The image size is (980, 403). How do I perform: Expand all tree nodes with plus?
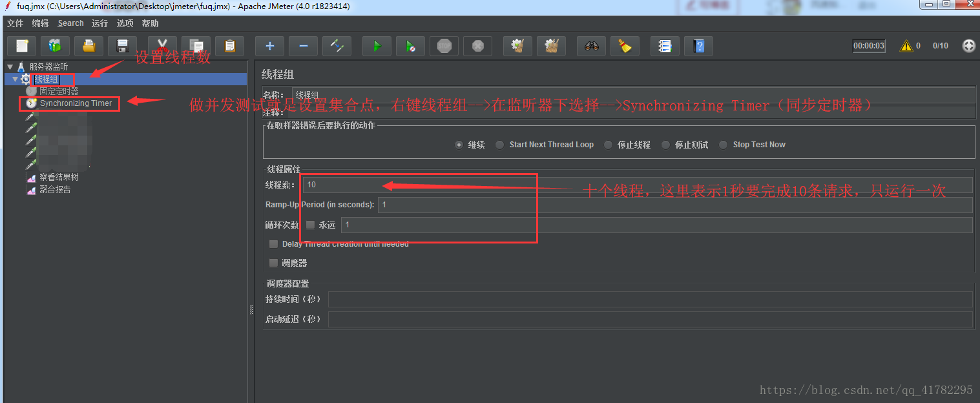(x=269, y=46)
